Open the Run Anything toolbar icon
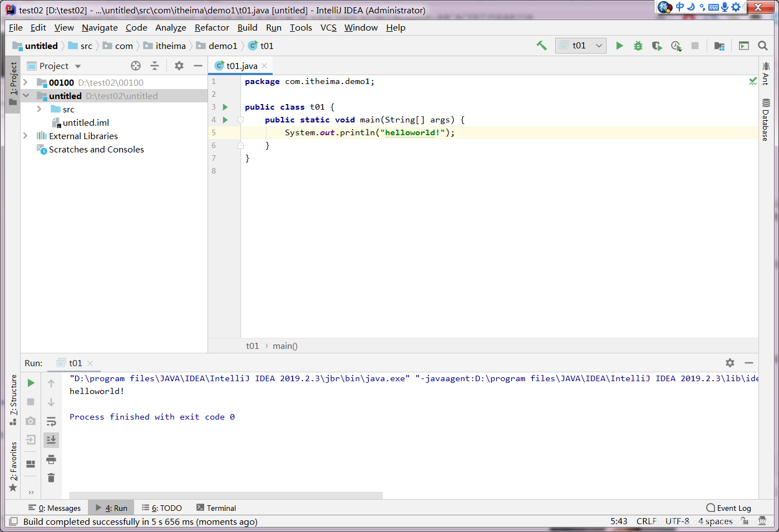 click(744, 46)
